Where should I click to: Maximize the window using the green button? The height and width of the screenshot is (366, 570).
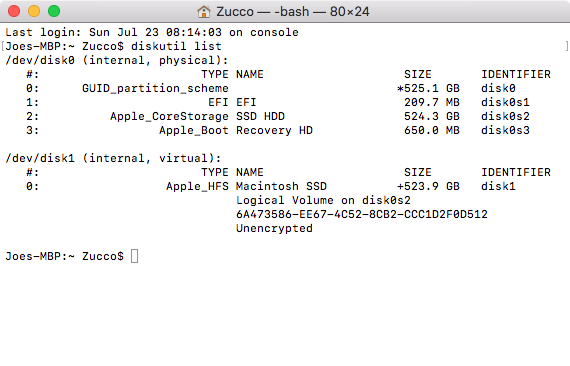pyautogui.click(x=54, y=11)
